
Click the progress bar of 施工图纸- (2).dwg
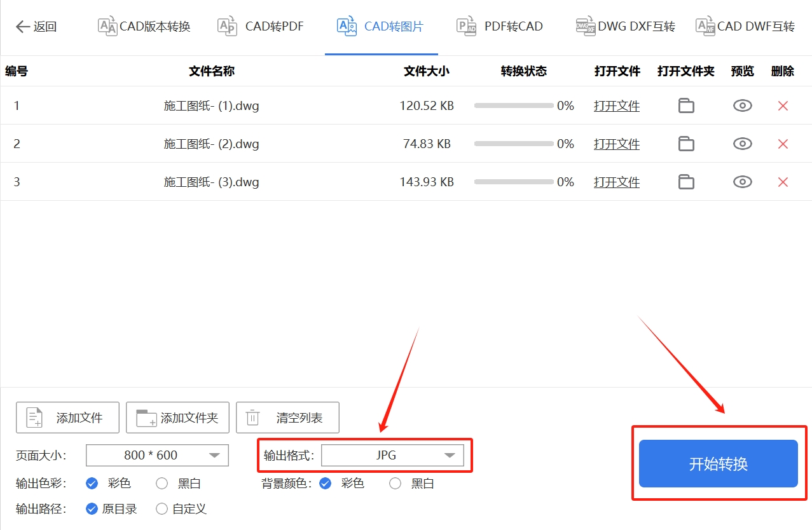pyautogui.click(x=513, y=144)
